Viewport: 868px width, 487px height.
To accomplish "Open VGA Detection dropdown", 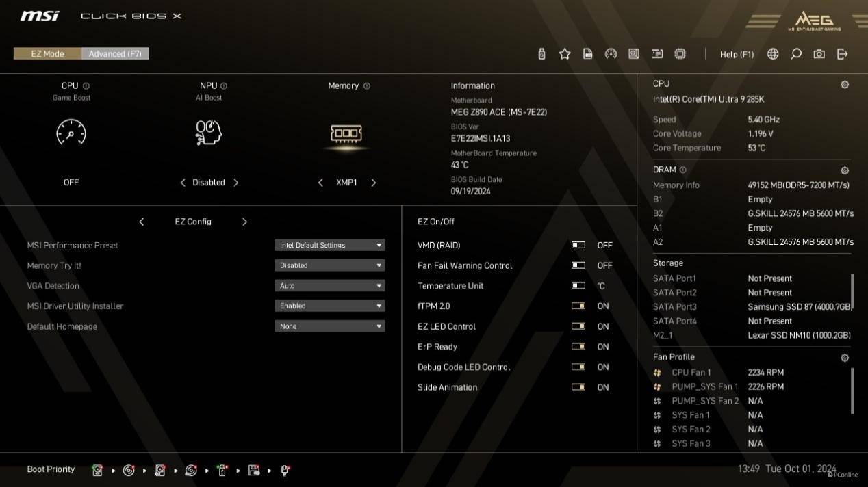I will click(330, 286).
